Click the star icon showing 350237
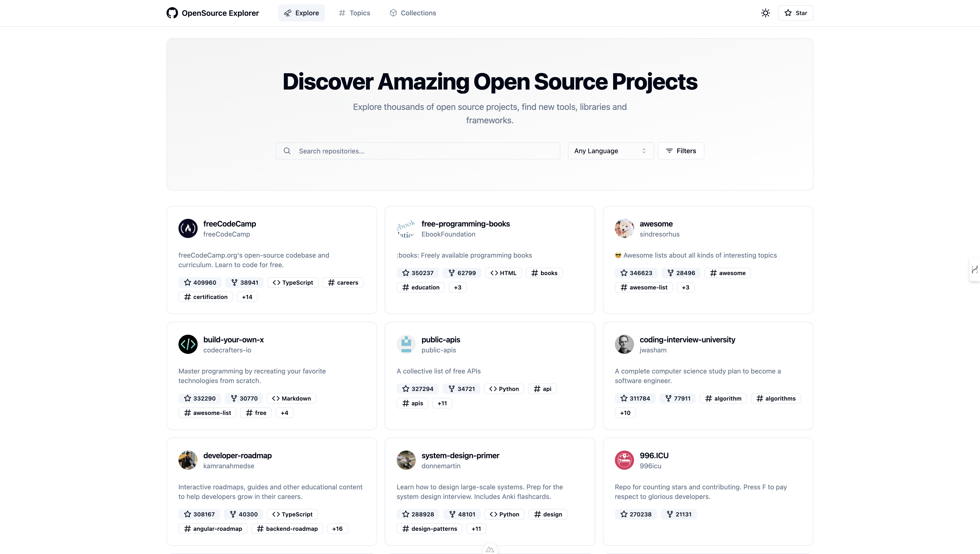Image resolution: width=980 pixels, height=554 pixels. coord(406,273)
